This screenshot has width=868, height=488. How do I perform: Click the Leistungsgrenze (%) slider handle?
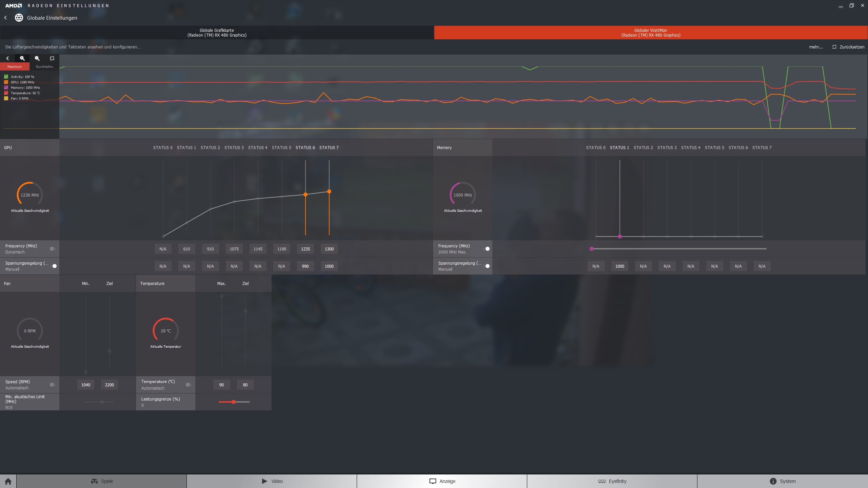[234, 402]
